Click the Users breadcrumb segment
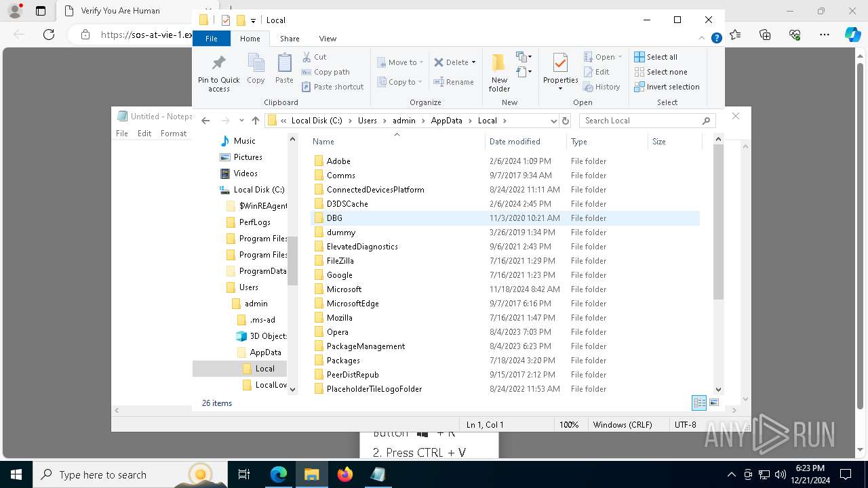Screen dimensions: 868x488 367,121
